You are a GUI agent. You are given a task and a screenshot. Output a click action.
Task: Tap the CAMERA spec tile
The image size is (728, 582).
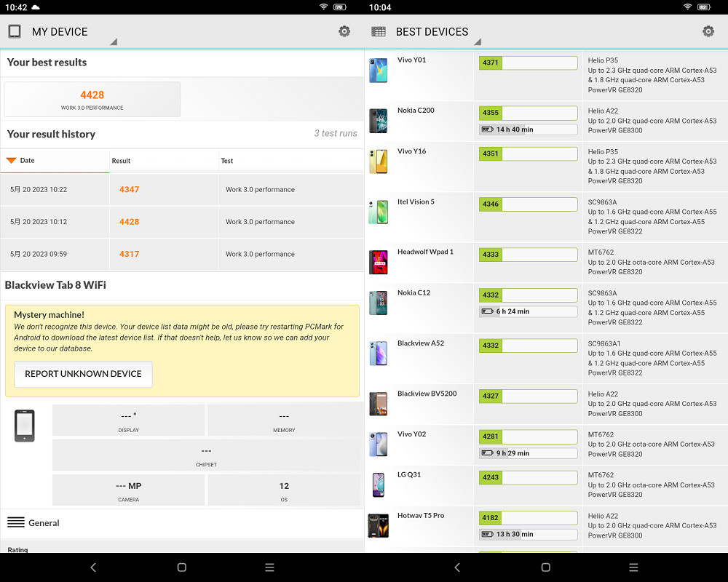click(129, 490)
